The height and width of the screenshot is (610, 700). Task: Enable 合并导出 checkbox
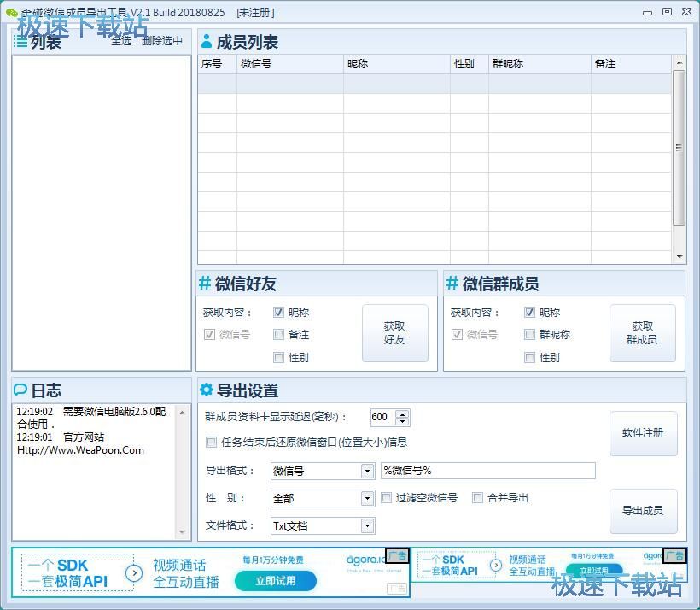pyautogui.click(x=478, y=497)
